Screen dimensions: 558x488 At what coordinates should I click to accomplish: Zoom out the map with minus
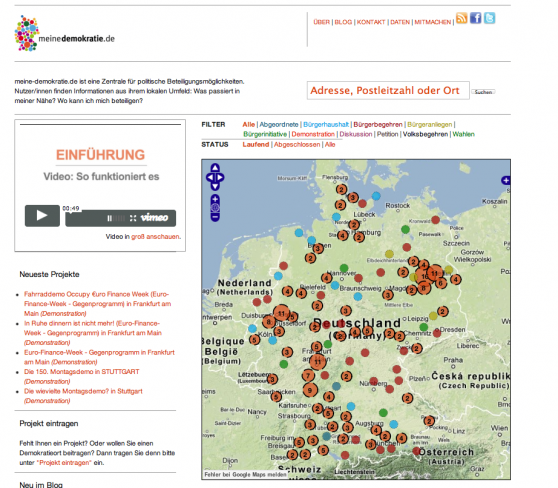click(215, 217)
